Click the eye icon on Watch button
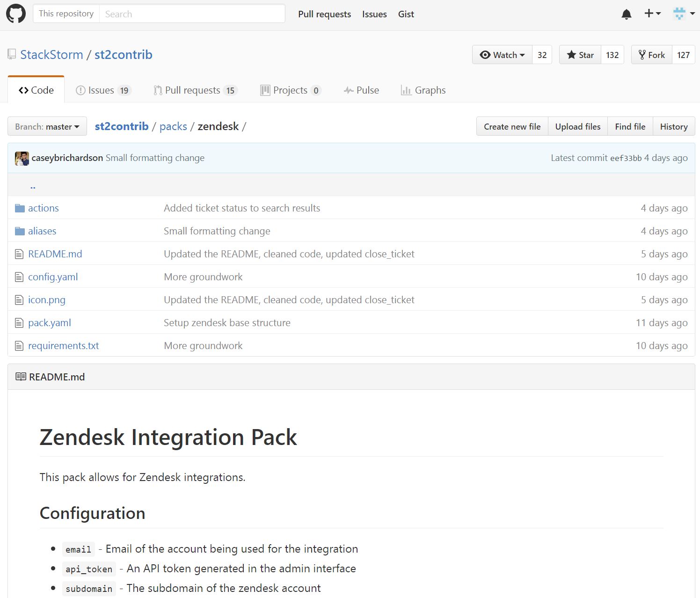This screenshot has height=598, width=700. (x=485, y=55)
